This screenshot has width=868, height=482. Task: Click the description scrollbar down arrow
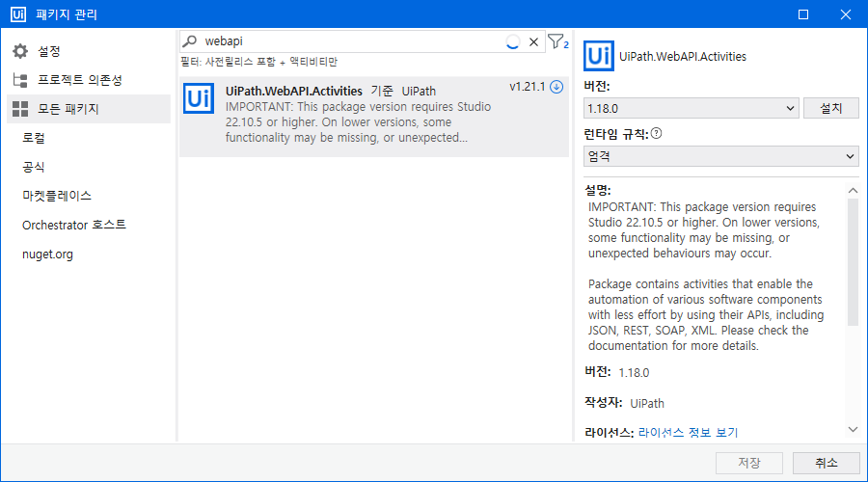point(854,429)
